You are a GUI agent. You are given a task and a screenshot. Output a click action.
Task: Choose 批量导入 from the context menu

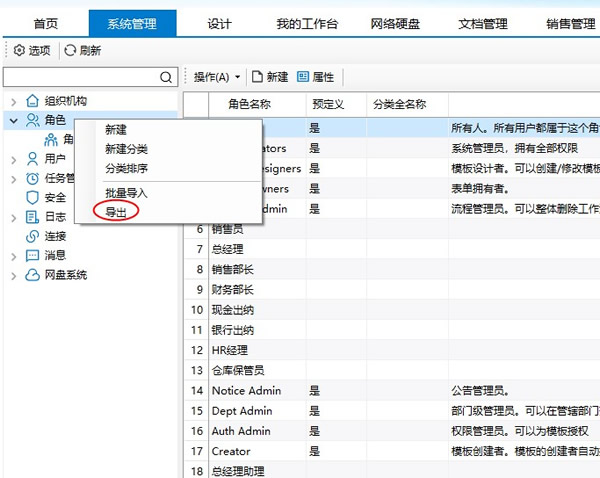[126, 192]
